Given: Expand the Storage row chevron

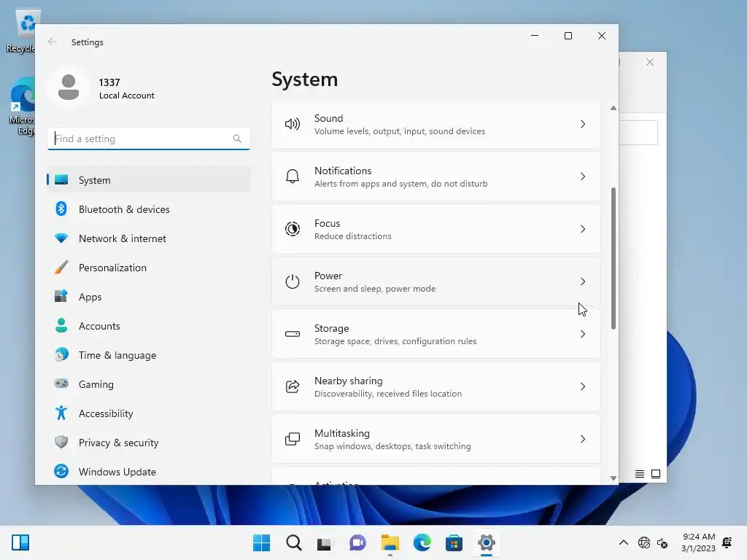Looking at the screenshot, I should tap(583, 334).
